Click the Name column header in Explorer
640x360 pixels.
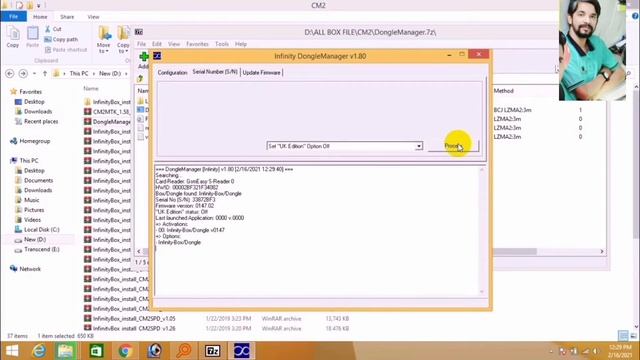[91, 89]
